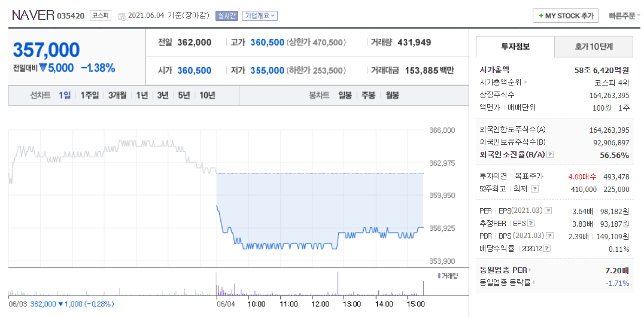The width and height of the screenshot is (644, 317).
Task: Open help icon next to 외국인소진율(B/A)
Action: pos(551,155)
